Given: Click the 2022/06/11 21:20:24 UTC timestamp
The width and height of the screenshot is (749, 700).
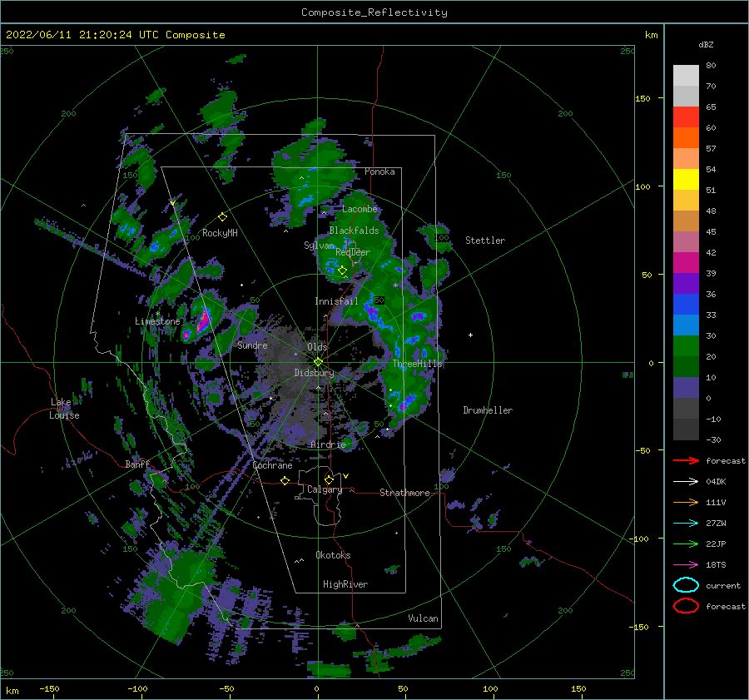Looking at the screenshot, I should click(x=115, y=35).
